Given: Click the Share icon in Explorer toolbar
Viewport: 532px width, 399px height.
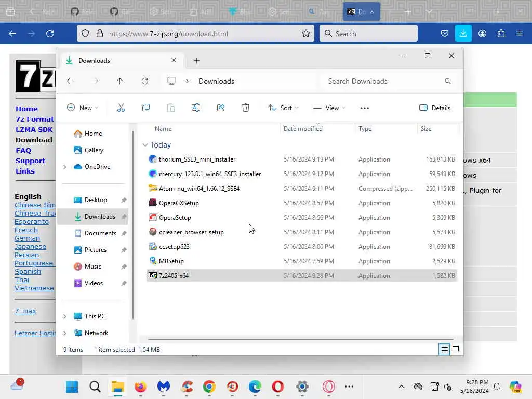Looking at the screenshot, I should 220,108.
